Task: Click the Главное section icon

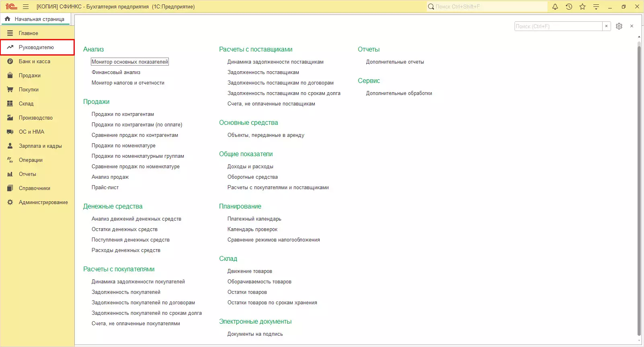Action: coord(10,33)
